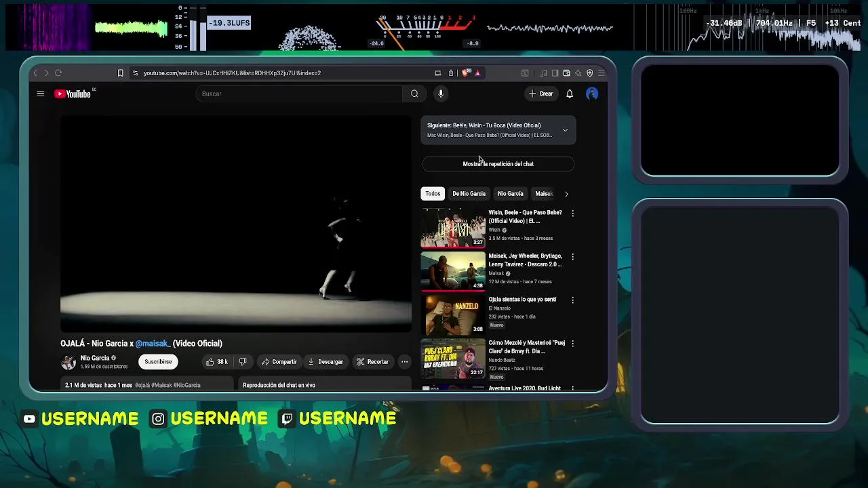Click the YouTube URL in the address bar

232,73
